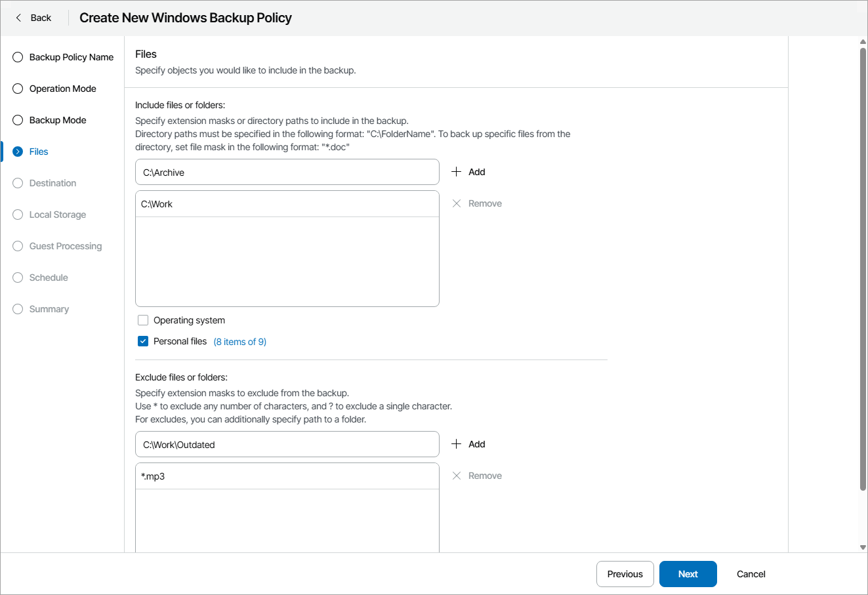Click the scroll down arrow of the scrollbar
Screen dimensions: 868x595
pos(863,548)
